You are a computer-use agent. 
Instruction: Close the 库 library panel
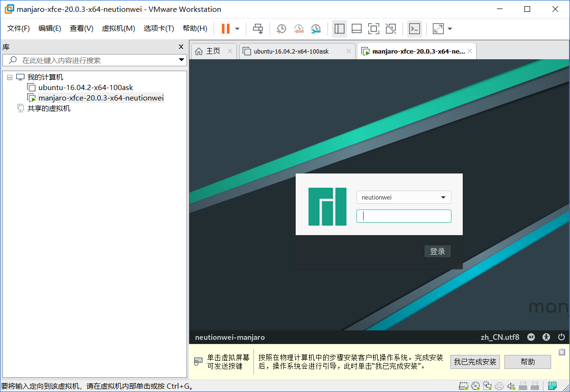coord(181,46)
